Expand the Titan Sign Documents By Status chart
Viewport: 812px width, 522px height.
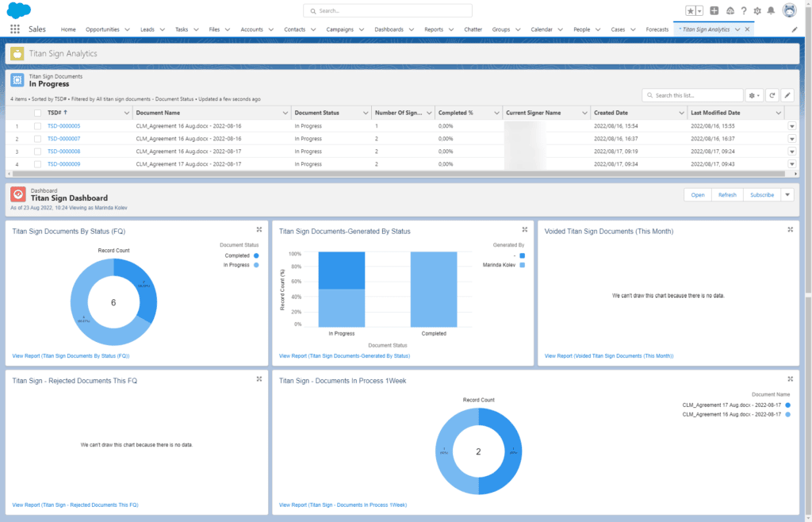tap(259, 229)
